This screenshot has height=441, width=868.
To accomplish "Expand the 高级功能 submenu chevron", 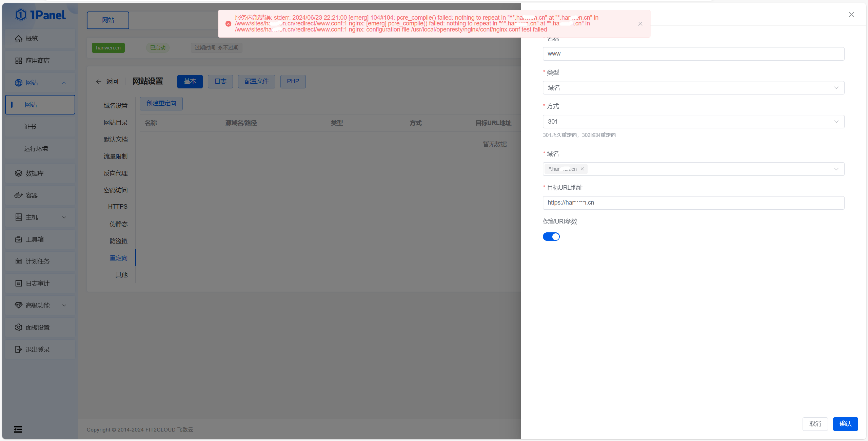I will [x=64, y=306].
